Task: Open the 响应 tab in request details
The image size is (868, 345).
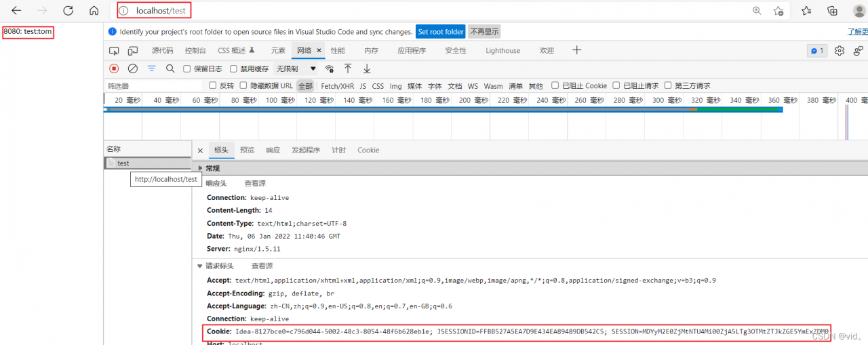Action: point(273,150)
